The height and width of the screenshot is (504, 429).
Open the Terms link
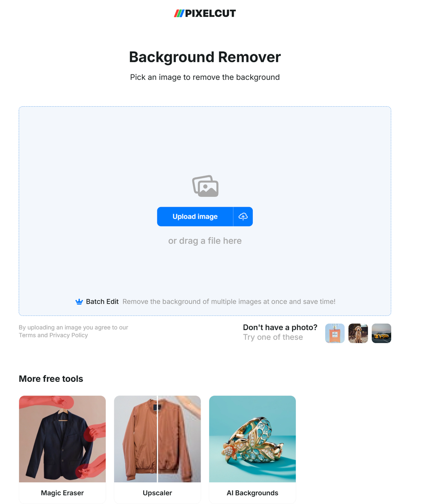pos(27,335)
